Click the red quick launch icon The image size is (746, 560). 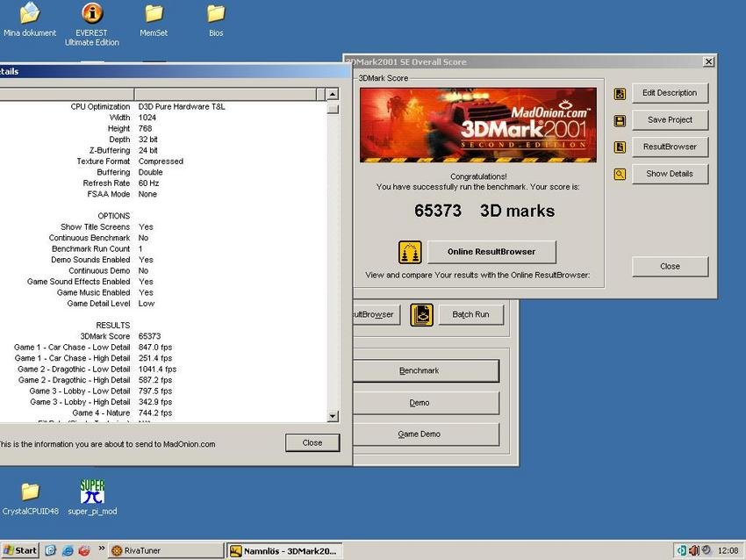pyautogui.click(x=84, y=550)
